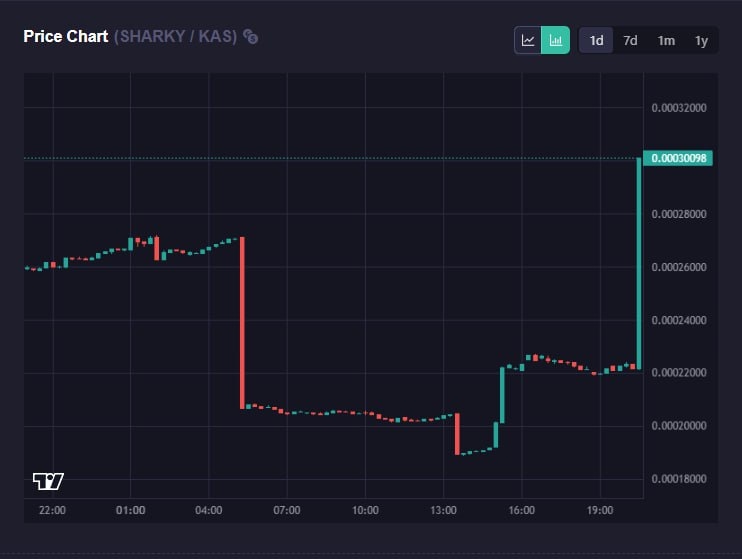Select the 7d timeframe
The image size is (742, 559).
pyautogui.click(x=630, y=40)
